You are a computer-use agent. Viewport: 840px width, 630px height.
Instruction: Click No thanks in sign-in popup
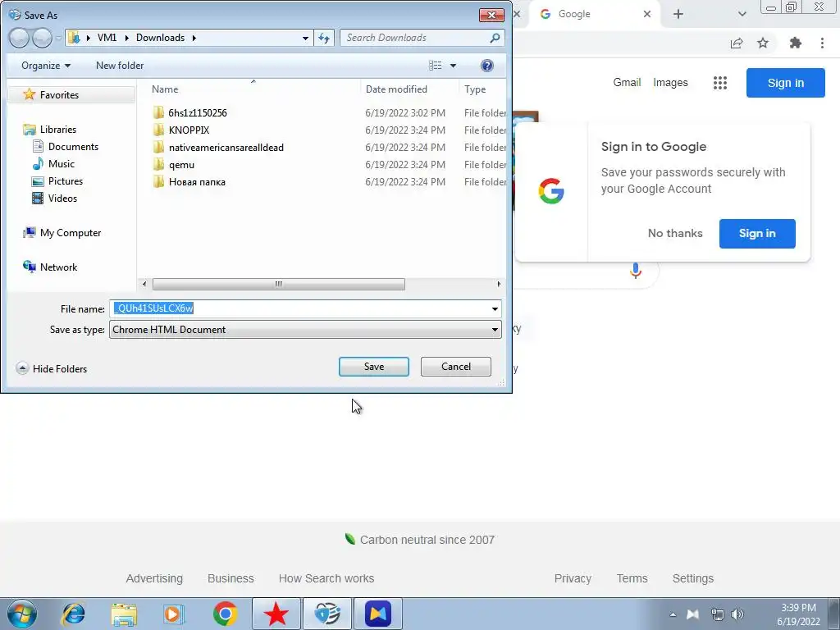click(x=675, y=233)
